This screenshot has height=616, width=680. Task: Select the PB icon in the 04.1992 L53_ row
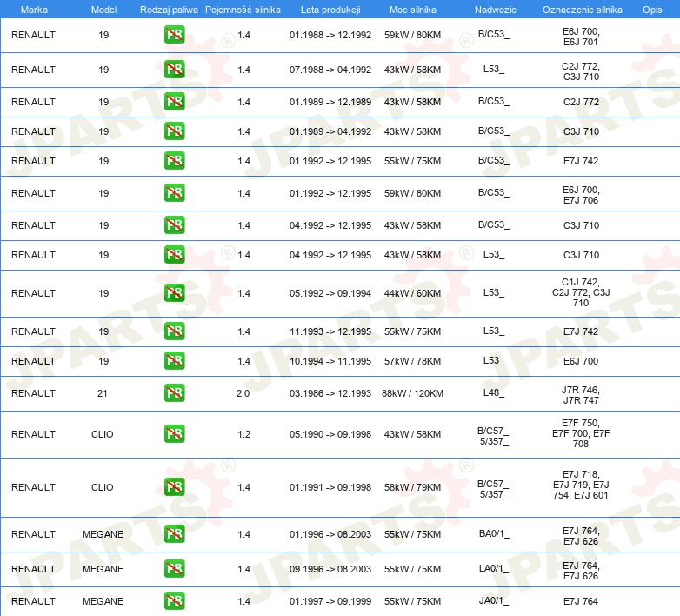click(x=174, y=255)
